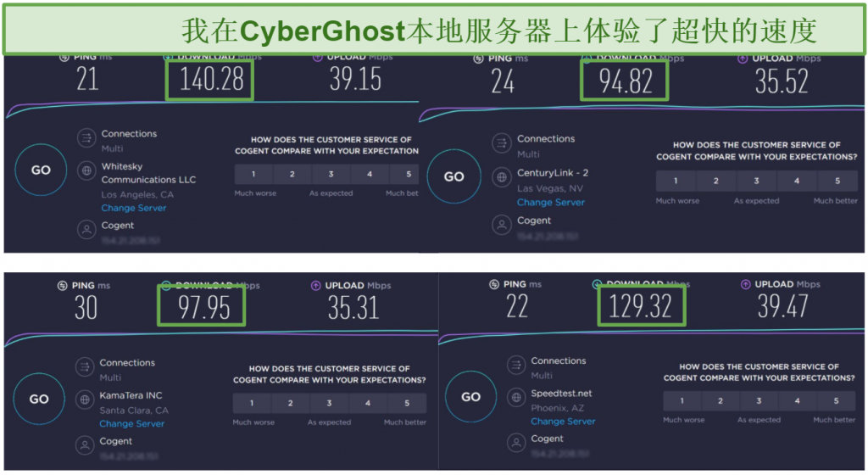Click ping value 30

click(86, 308)
